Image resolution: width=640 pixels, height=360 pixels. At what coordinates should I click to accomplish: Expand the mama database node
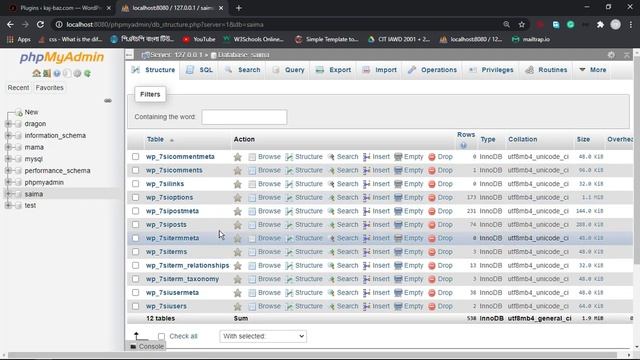pos(8,147)
